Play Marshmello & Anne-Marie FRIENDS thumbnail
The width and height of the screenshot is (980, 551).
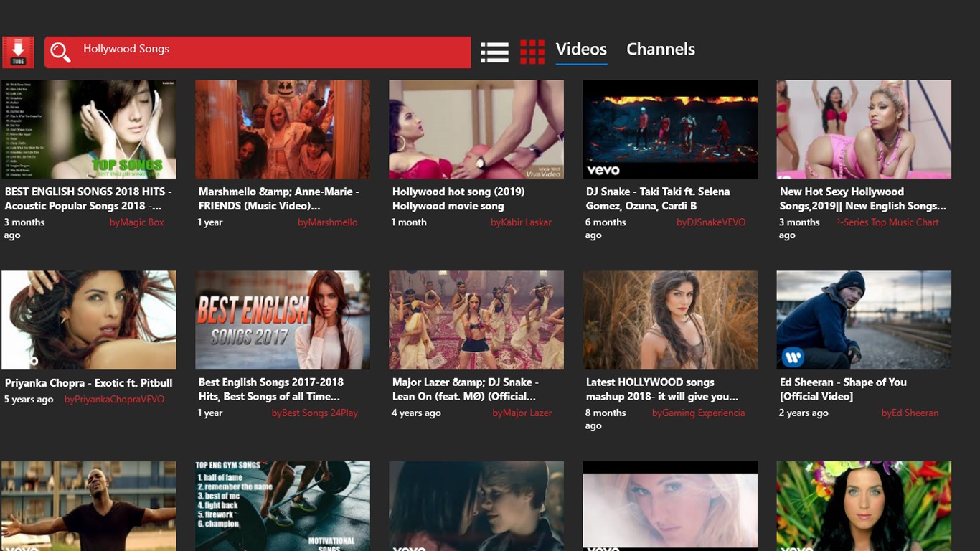click(x=283, y=129)
